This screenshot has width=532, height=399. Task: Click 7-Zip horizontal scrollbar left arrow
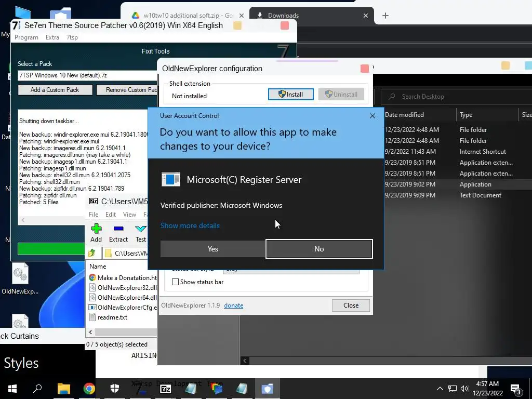[x=90, y=332]
